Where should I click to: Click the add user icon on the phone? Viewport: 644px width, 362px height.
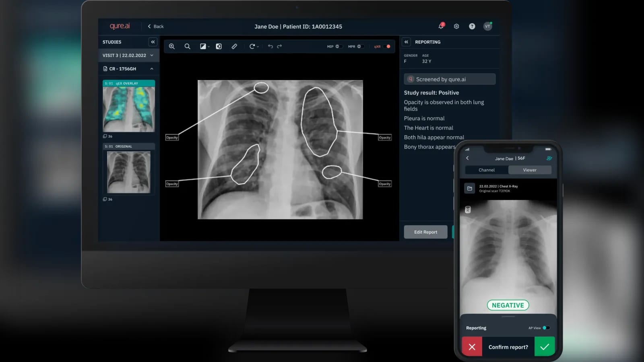549,158
